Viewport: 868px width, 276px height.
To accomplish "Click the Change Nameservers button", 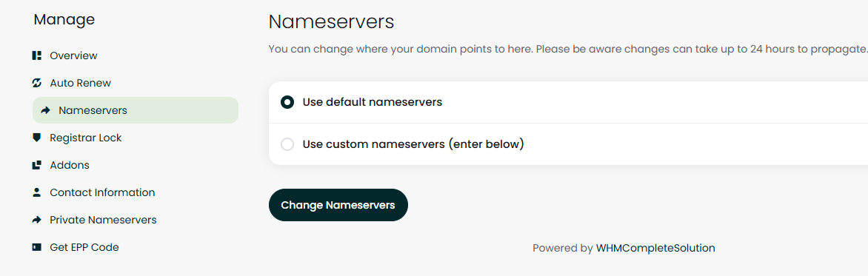I will click(x=338, y=205).
